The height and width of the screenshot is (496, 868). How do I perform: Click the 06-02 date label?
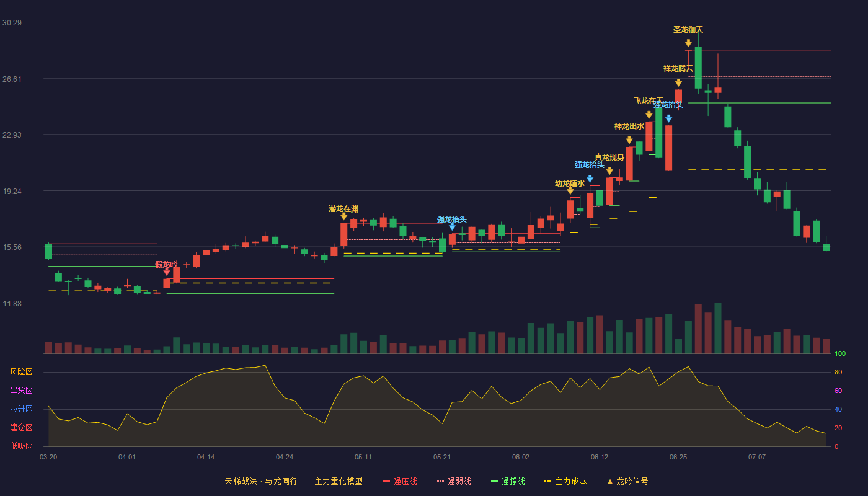(x=521, y=457)
